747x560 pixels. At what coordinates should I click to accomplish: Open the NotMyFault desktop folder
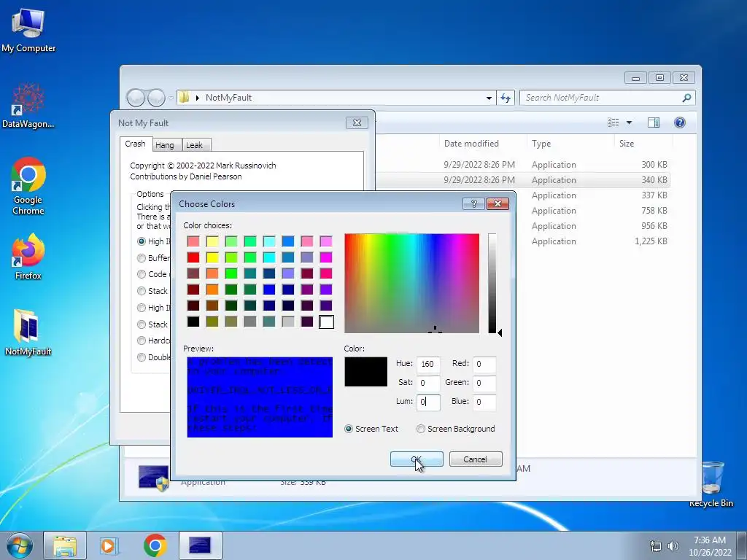(28, 332)
